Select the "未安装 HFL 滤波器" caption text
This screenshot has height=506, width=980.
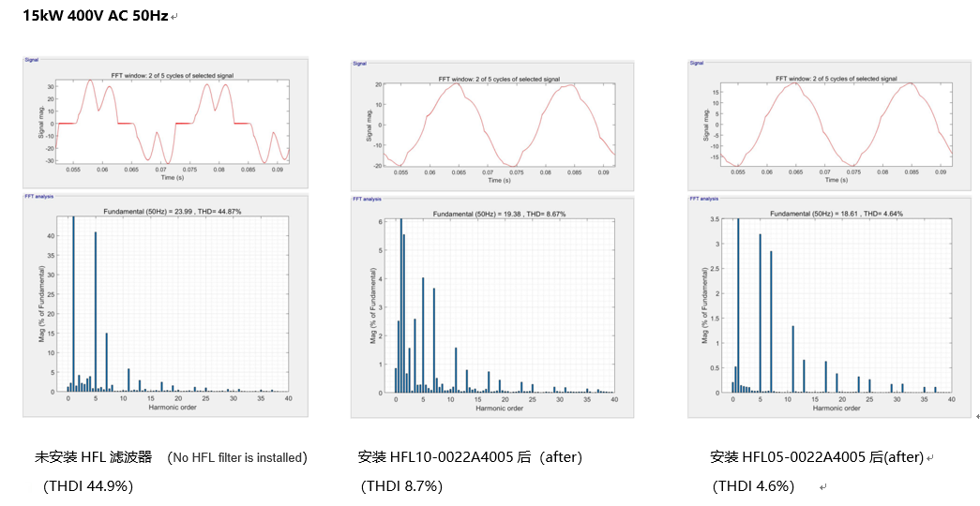click(93, 457)
